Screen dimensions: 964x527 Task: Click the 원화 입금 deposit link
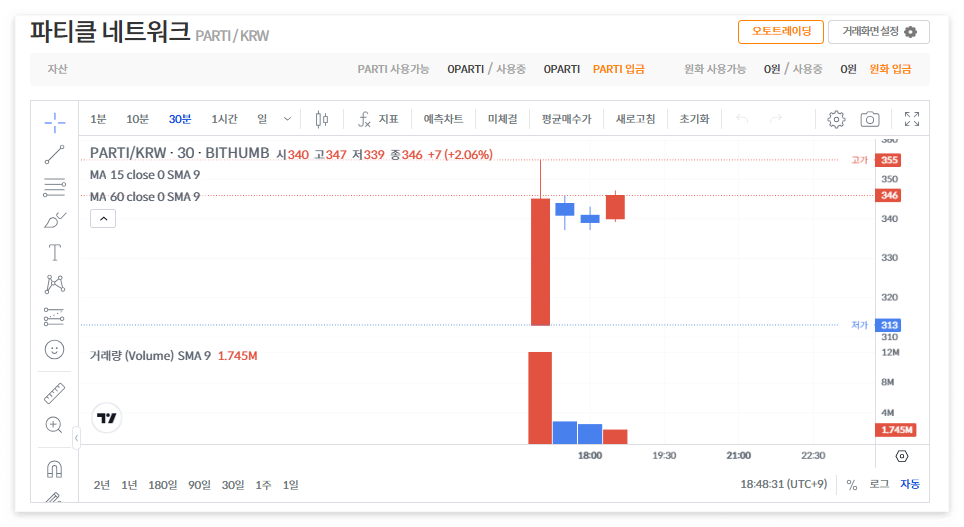point(890,69)
